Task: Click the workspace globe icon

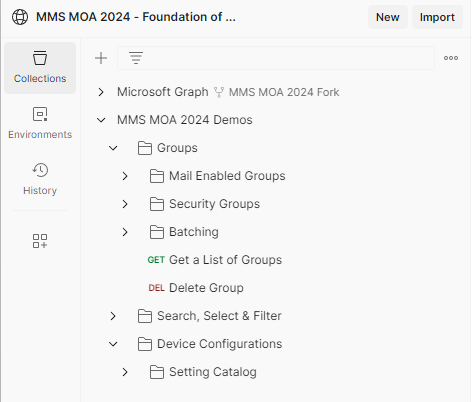Action: point(20,17)
